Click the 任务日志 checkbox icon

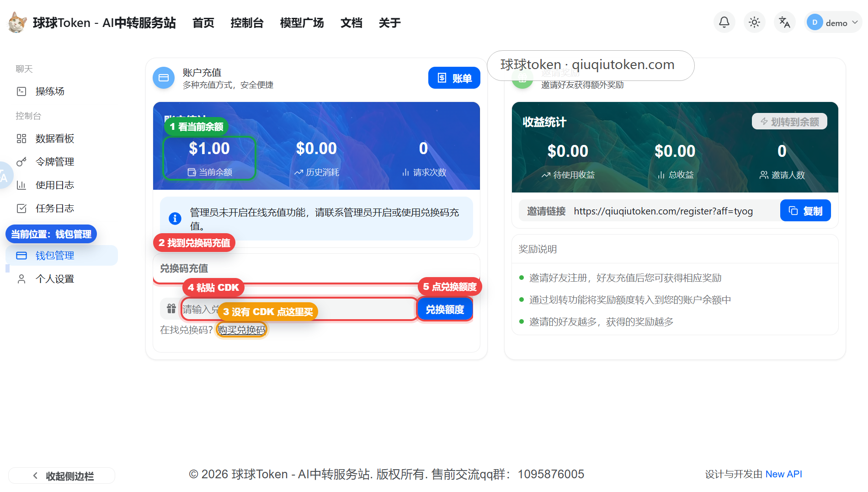click(x=21, y=209)
